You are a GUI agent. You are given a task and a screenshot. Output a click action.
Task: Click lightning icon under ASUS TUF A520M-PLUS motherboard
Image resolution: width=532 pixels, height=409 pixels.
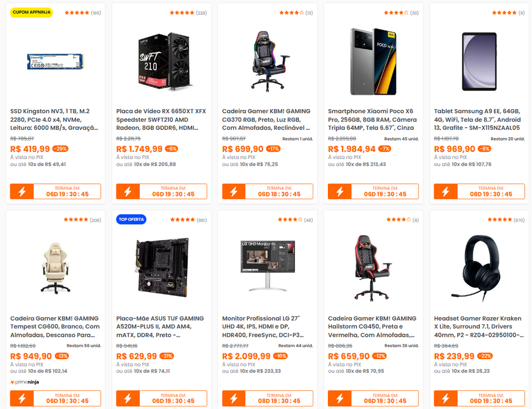[128, 398]
